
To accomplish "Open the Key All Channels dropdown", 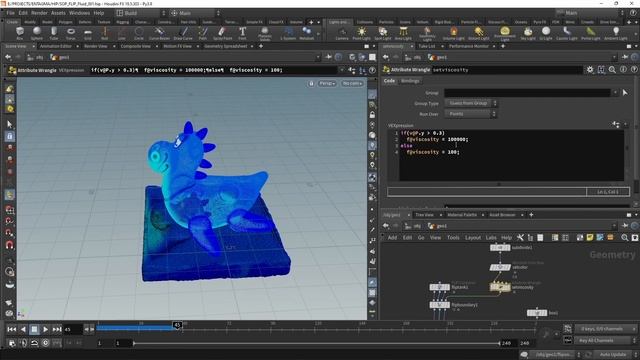I will [x=606, y=340].
